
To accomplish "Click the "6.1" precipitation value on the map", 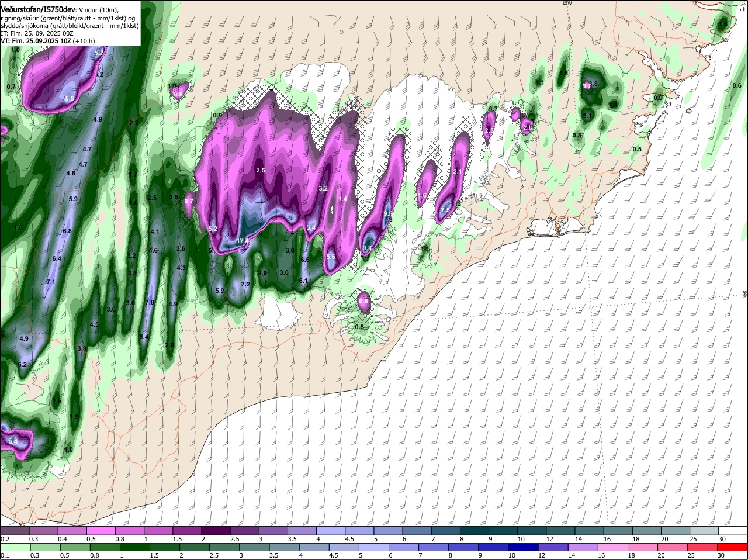I will (303, 281).
